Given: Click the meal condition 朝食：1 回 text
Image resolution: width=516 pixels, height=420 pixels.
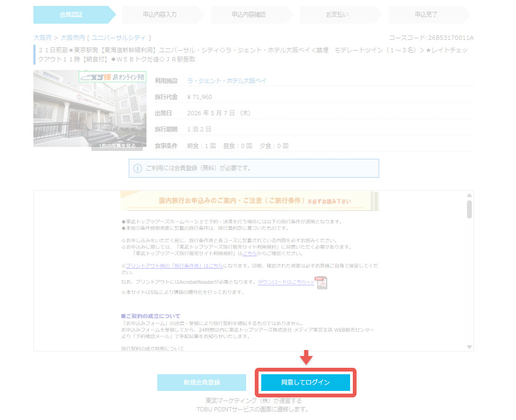Looking at the screenshot, I should (x=201, y=146).
